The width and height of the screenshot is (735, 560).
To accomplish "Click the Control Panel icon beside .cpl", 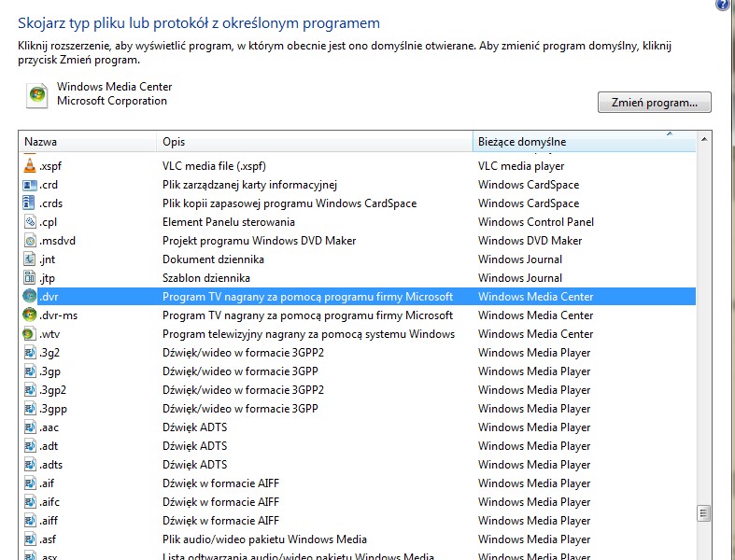I will [30, 221].
